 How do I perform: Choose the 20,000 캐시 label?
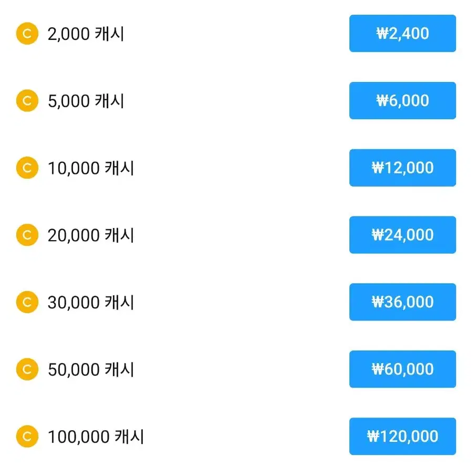pyautogui.click(x=91, y=235)
